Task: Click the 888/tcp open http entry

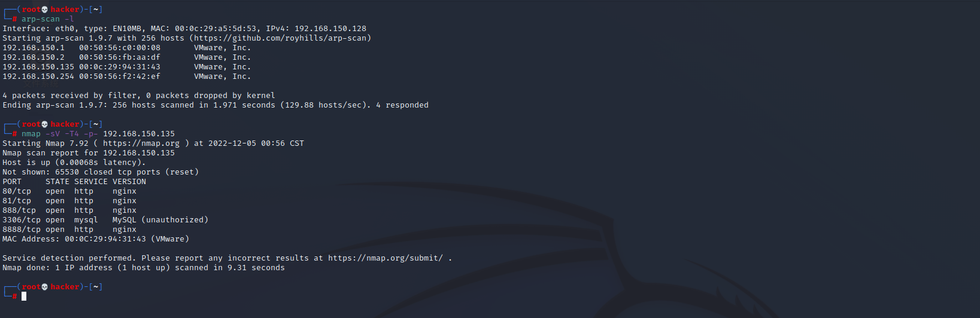Action: point(69,210)
